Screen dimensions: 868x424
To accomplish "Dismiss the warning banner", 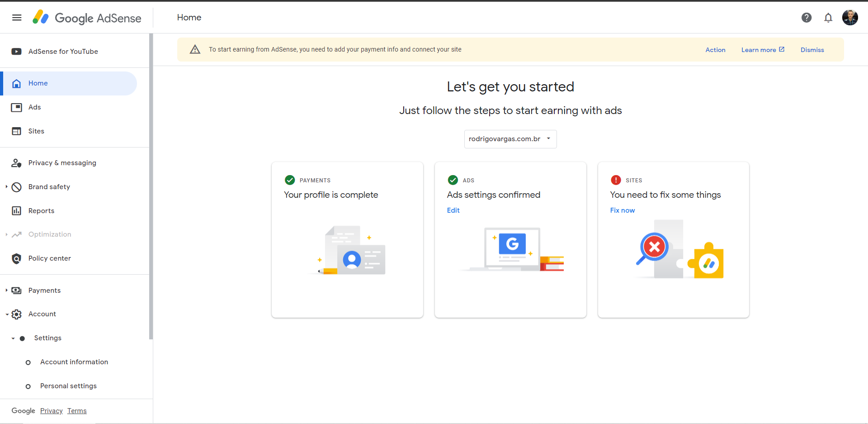I will click(x=812, y=50).
